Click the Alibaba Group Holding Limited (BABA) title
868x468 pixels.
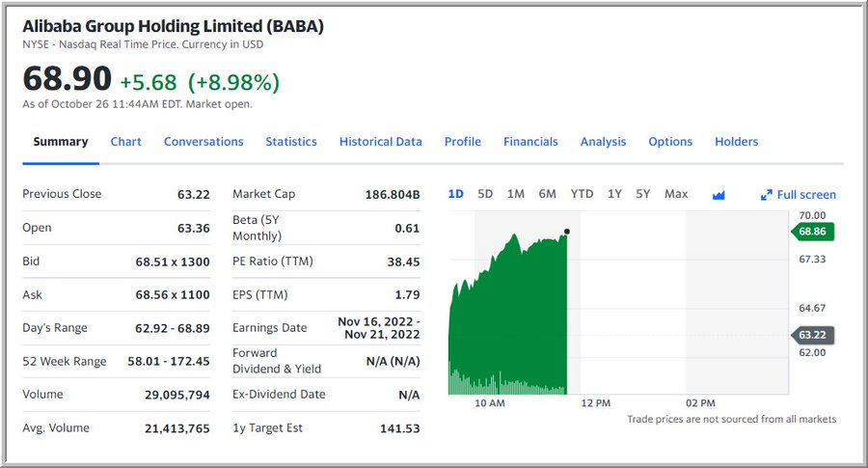(174, 26)
